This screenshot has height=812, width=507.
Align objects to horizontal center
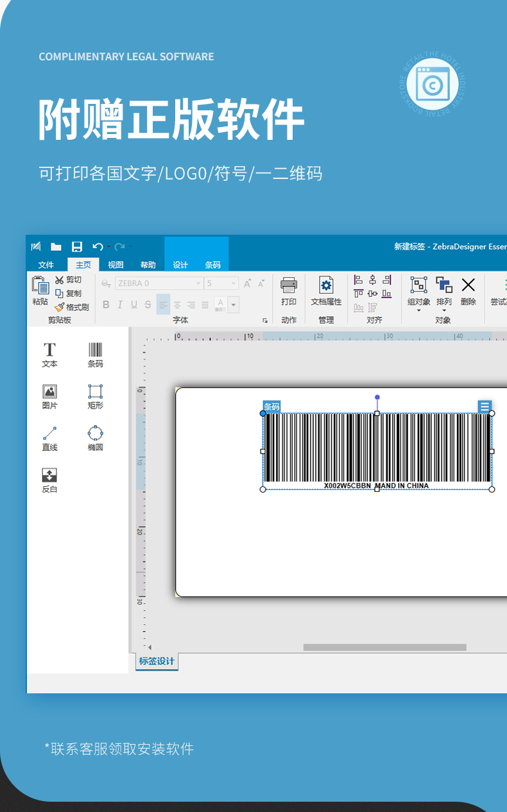pos(372,280)
